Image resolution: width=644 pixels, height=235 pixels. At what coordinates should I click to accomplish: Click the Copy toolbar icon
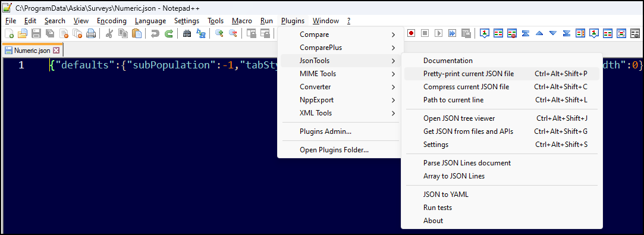(123, 34)
